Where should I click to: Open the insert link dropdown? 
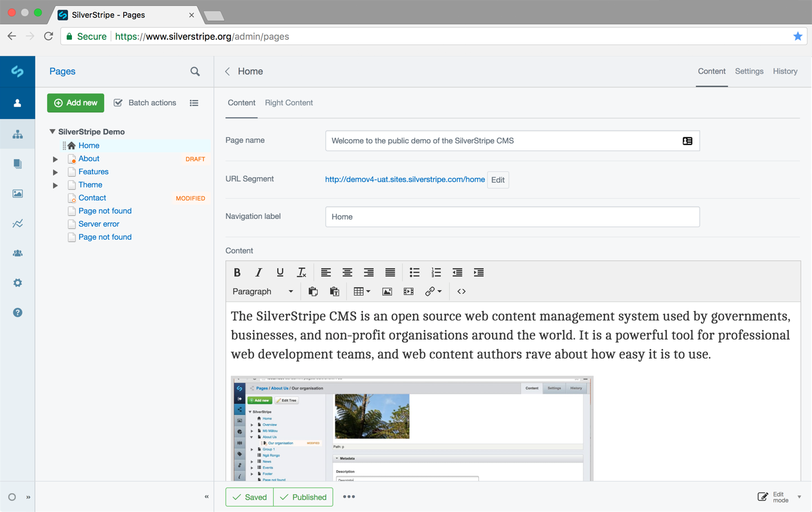[432, 291]
